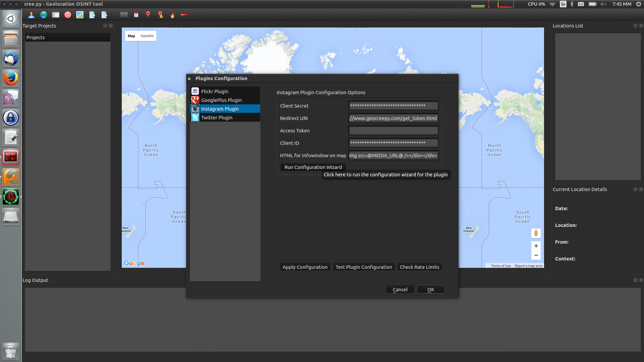The width and height of the screenshot is (644, 362).
Task: Click Check Rate Limits button
Action: (419, 267)
